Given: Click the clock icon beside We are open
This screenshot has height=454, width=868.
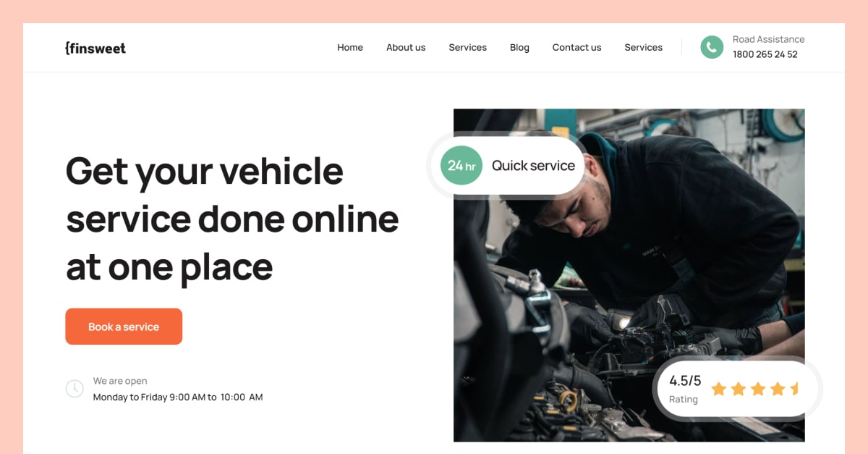Looking at the screenshot, I should 75,388.
